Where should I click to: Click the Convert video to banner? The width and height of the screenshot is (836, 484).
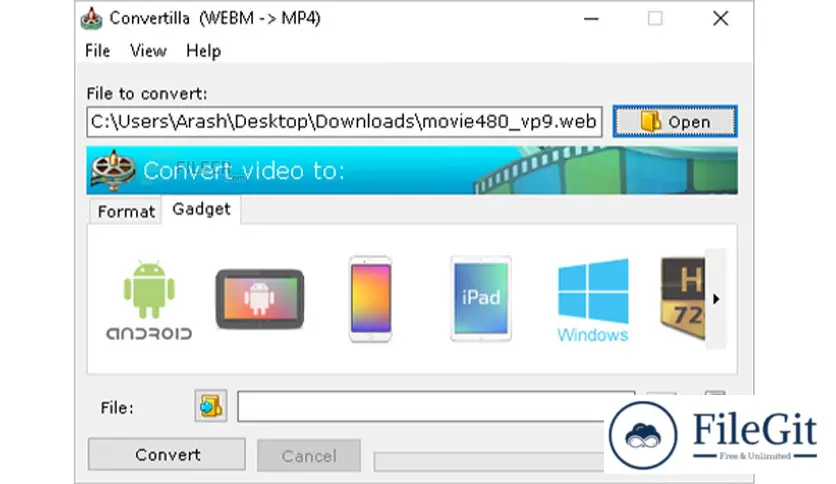(x=412, y=171)
